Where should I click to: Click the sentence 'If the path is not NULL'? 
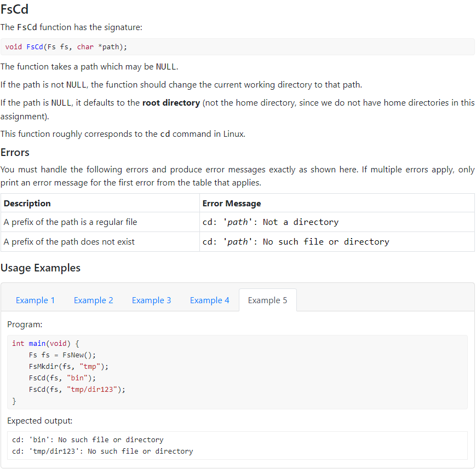click(181, 85)
